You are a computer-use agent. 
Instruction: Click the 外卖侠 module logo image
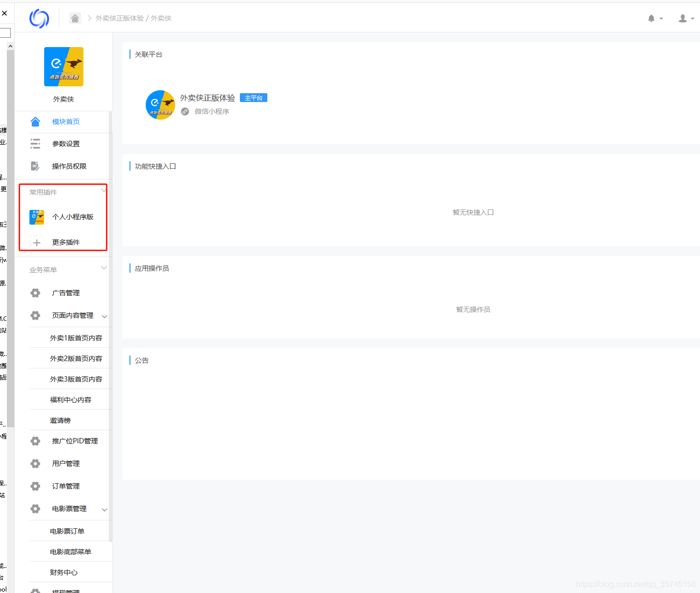pos(64,67)
